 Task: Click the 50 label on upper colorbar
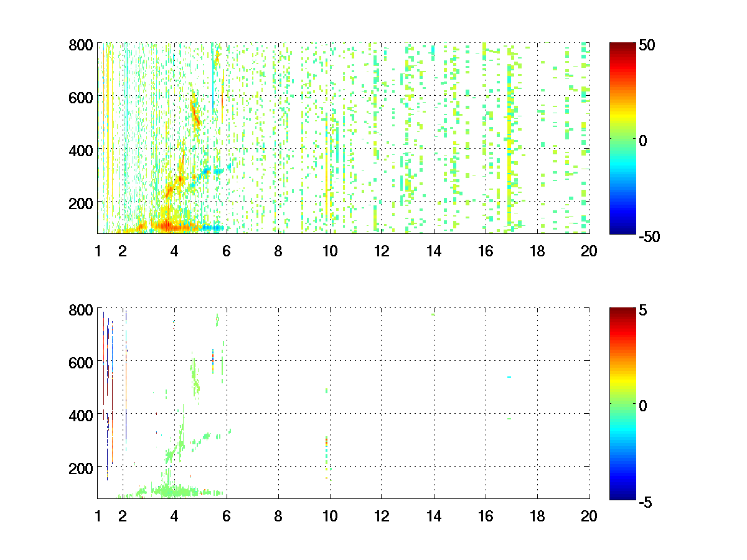pyautogui.click(x=646, y=45)
